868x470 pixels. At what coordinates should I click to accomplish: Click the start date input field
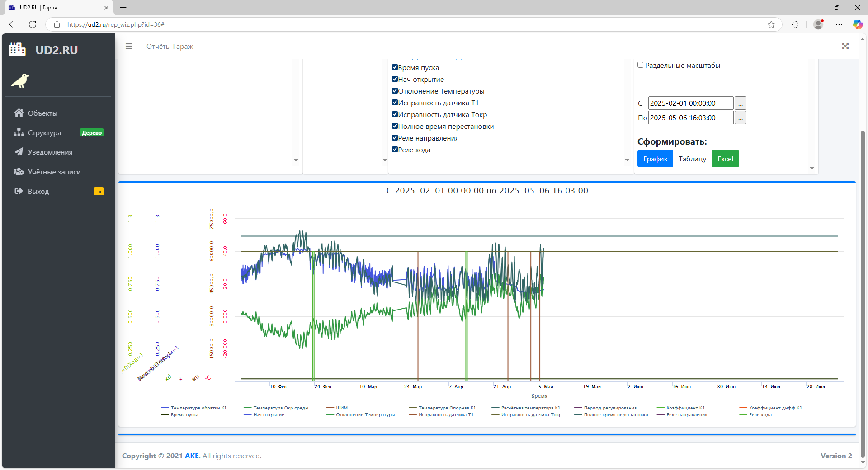[x=690, y=103]
